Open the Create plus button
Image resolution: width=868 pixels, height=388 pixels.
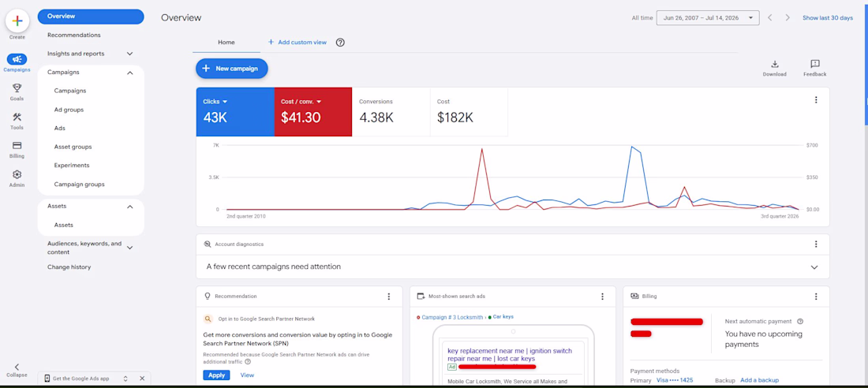17,21
